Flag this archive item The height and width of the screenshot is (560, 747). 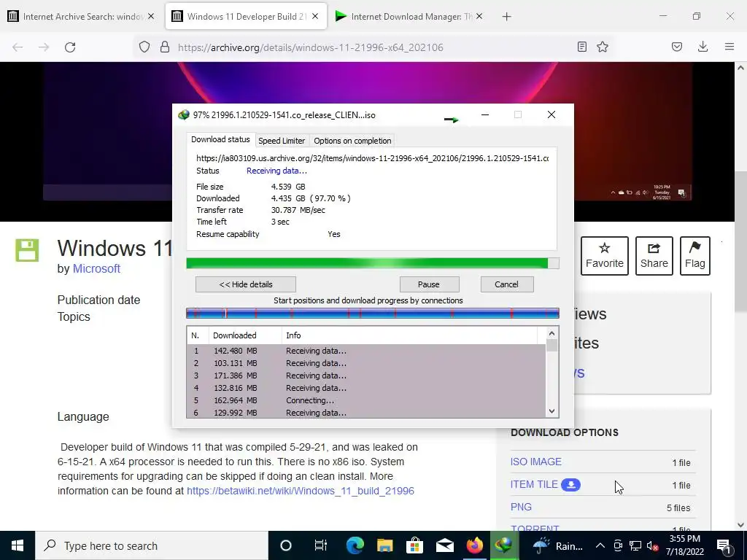pos(695,256)
